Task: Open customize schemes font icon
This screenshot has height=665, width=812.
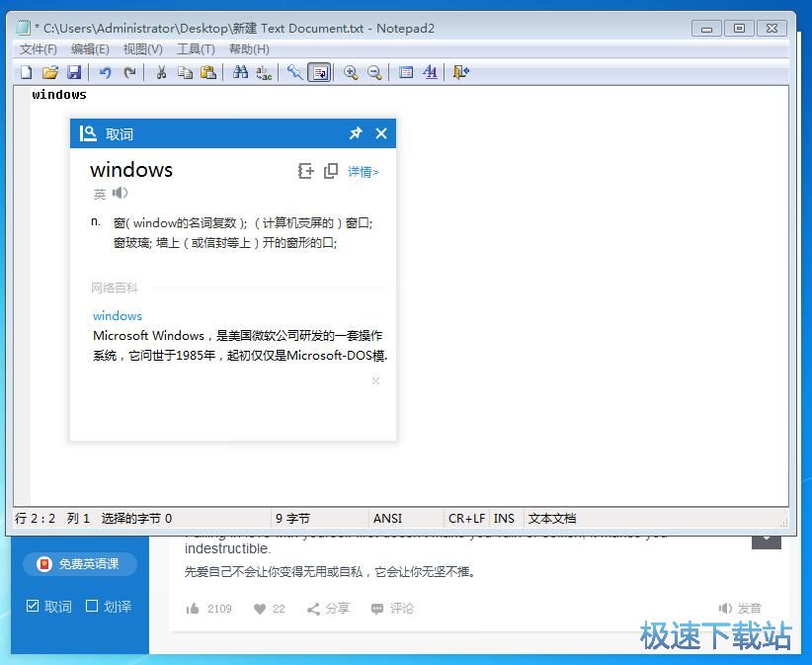Action: point(430,72)
